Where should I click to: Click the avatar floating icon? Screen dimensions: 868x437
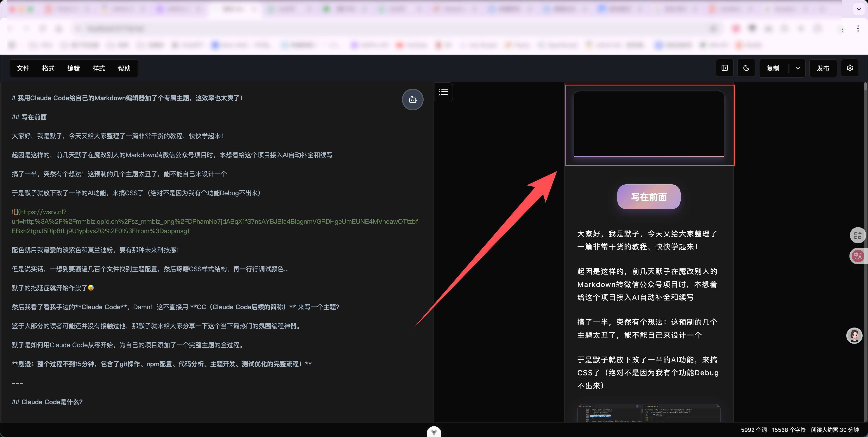pyautogui.click(x=854, y=335)
